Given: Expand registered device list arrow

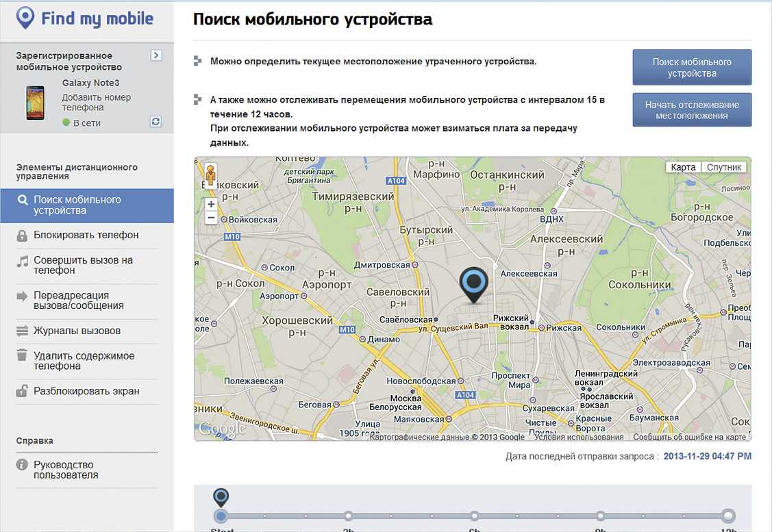Looking at the screenshot, I should [x=156, y=55].
